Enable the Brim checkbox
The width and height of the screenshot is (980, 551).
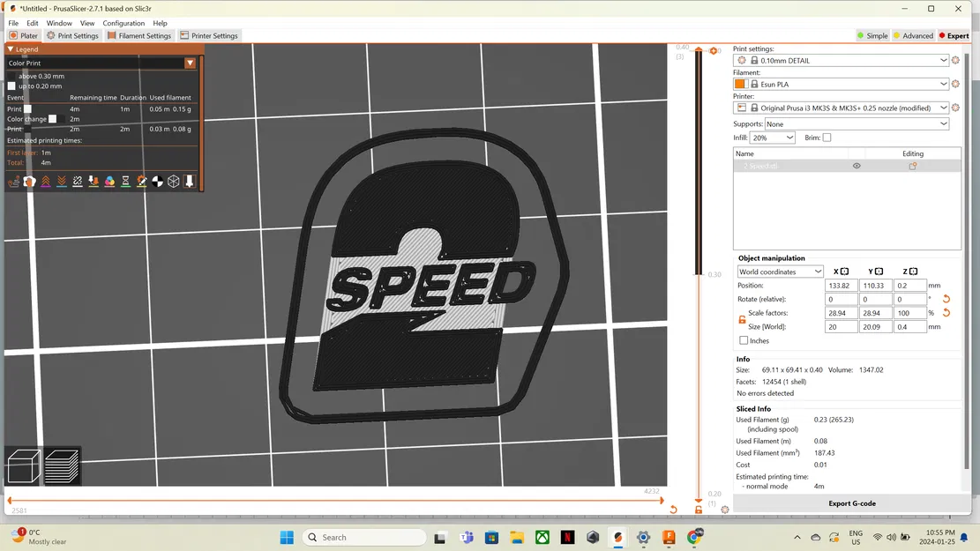point(827,138)
